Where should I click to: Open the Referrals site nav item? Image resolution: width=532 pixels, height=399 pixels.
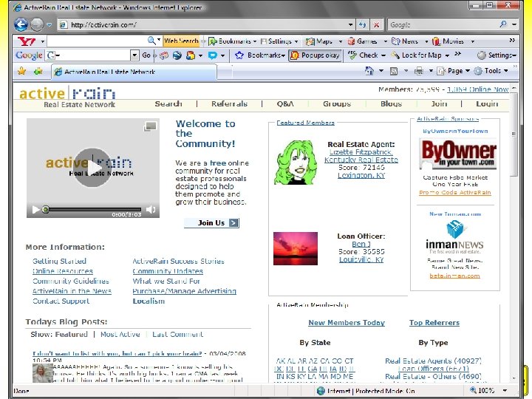click(x=229, y=104)
